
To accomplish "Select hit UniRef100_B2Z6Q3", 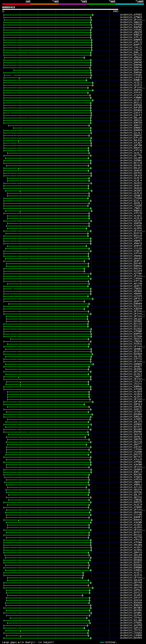I will 131,329.
